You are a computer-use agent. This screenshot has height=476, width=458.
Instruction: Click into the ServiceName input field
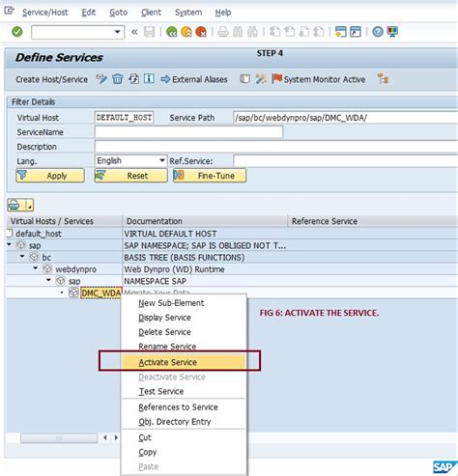188,131
